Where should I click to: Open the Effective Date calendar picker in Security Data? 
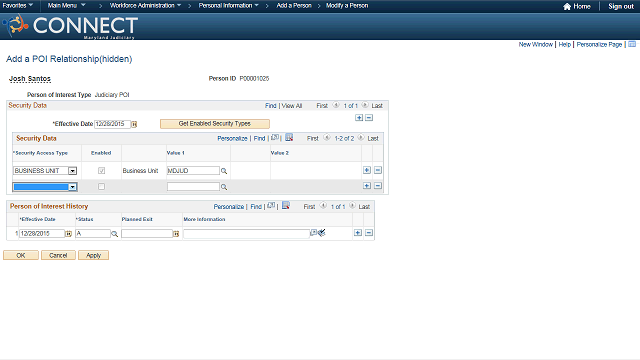click(134, 124)
